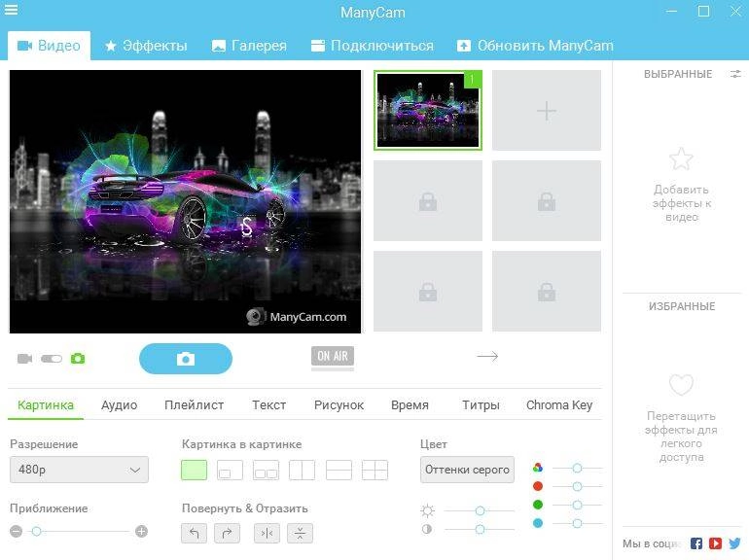749x560 pixels.
Task: Adjust the blue color slider
Action: (577, 524)
